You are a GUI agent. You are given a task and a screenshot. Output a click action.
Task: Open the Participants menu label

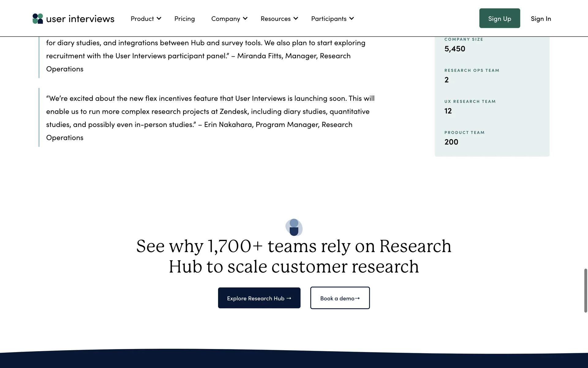pos(329,19)
